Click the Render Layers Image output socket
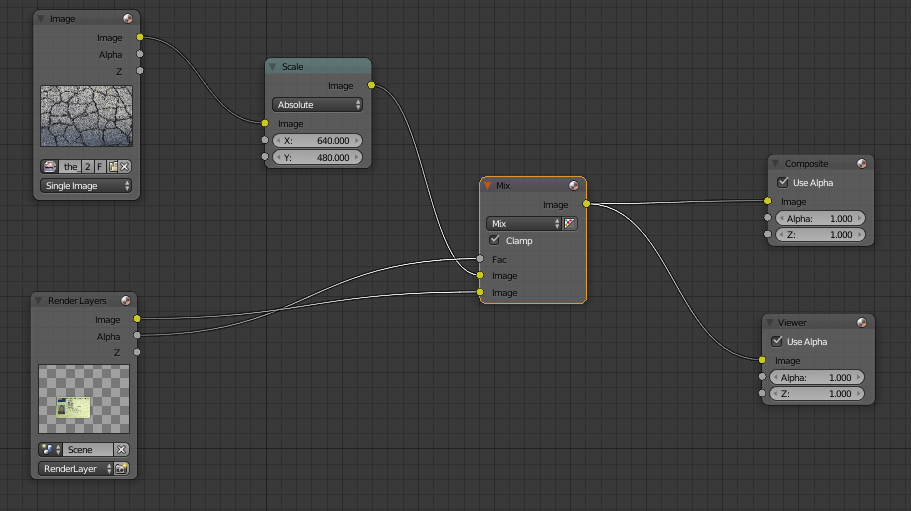This screenshot has width=911, height=511. (x=137, y=319)
